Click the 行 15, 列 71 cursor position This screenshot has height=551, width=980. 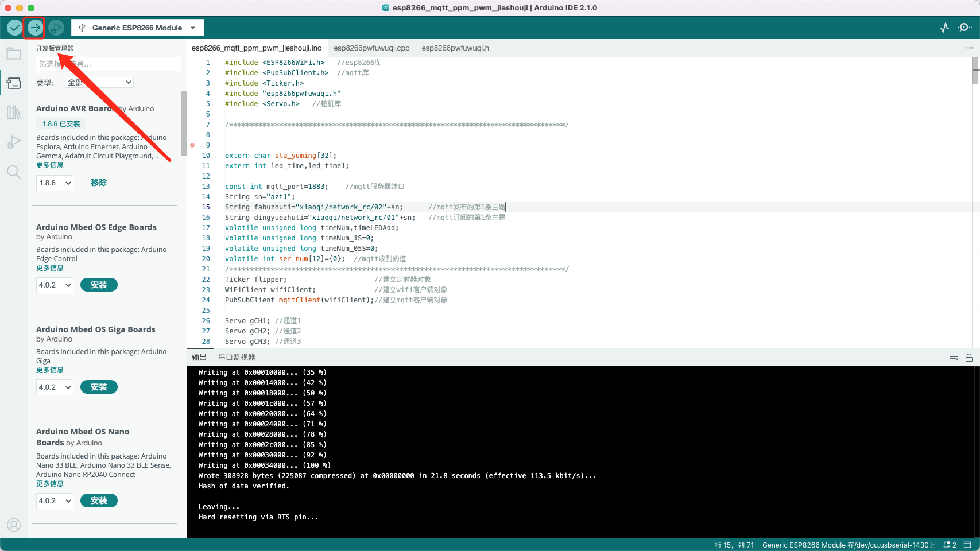click(x=734, y=545)
